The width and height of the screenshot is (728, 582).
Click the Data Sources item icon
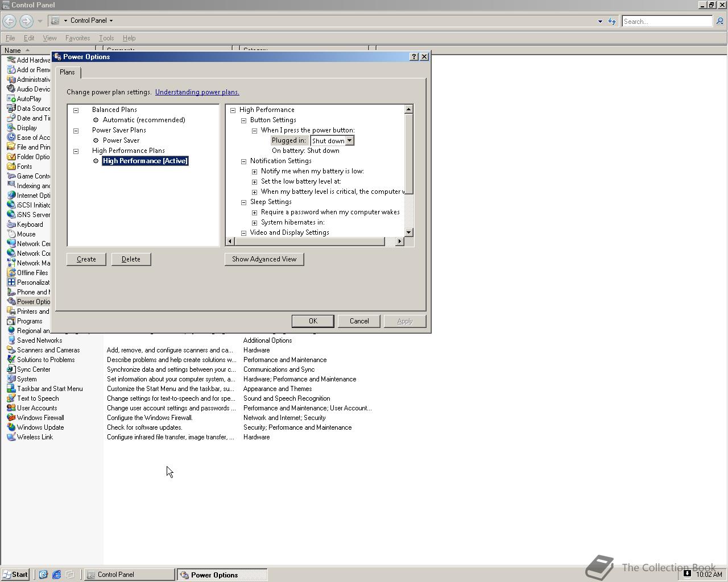pyautogui.click(x=11, y=109)
